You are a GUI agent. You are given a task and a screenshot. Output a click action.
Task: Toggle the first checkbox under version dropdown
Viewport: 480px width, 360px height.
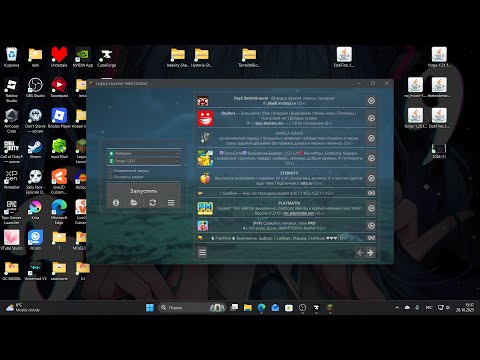click(x=110, y=171)
